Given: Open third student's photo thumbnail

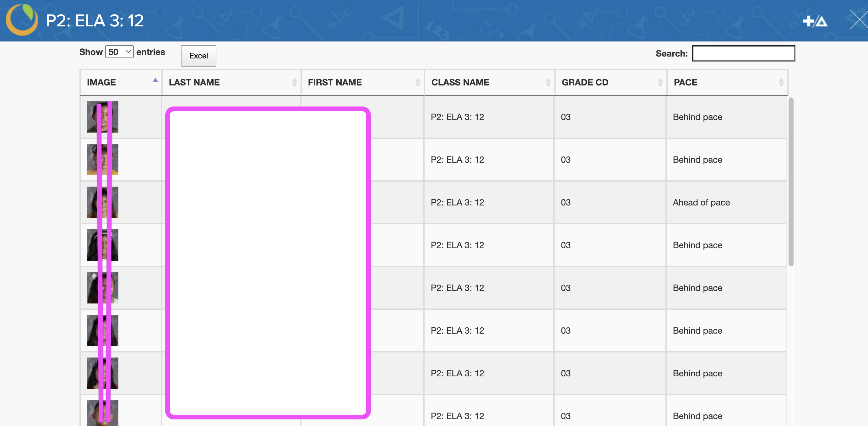Looking at the screenshot, I should [102, 202].
